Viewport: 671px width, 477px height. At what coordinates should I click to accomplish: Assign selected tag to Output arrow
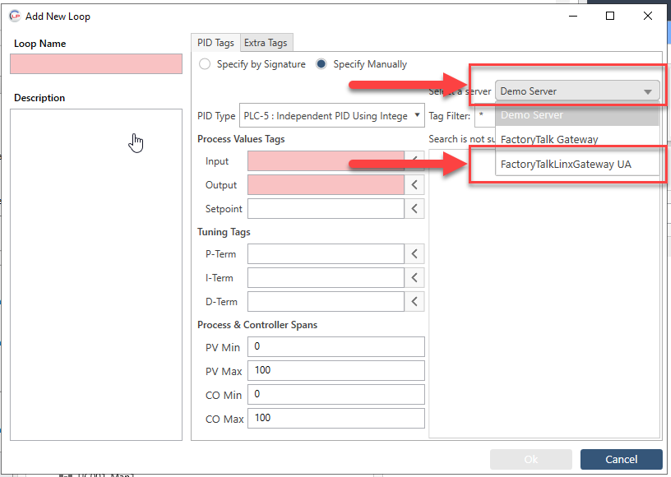point(414,185)
